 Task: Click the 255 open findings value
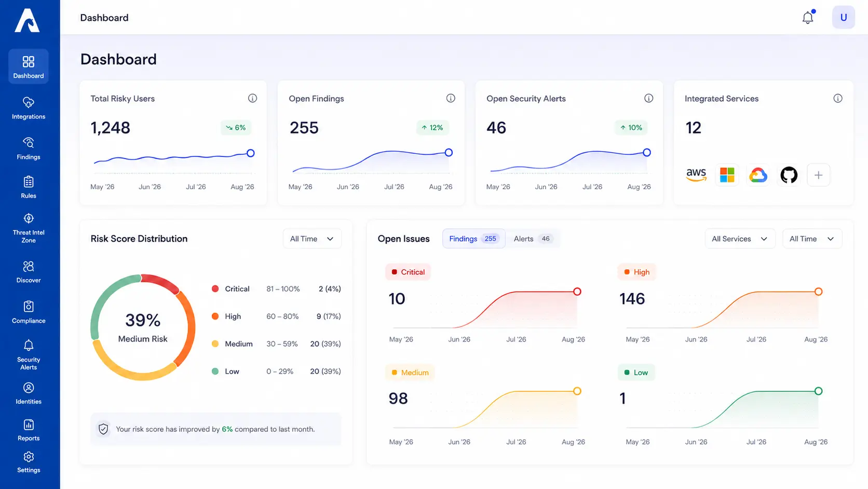[x=304, y=128]
